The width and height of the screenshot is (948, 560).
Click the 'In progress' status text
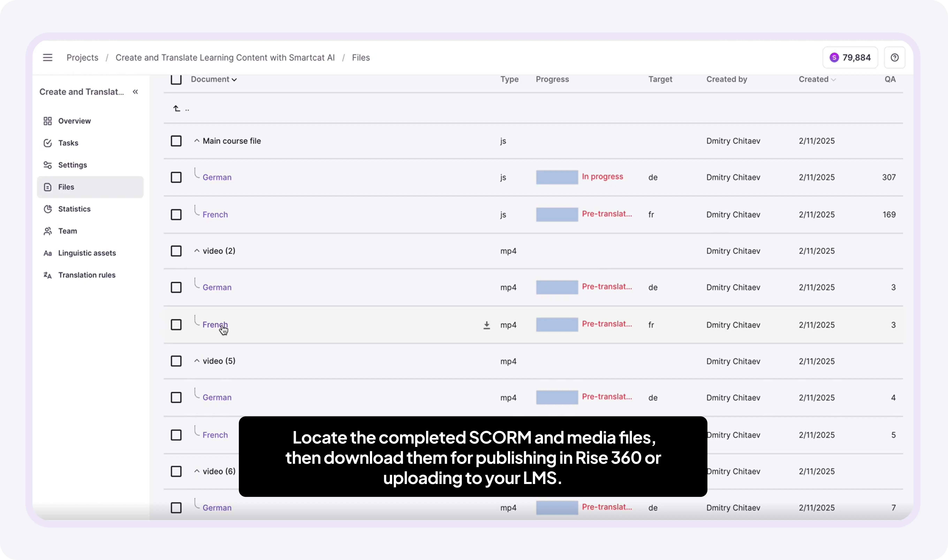(602, 177)
